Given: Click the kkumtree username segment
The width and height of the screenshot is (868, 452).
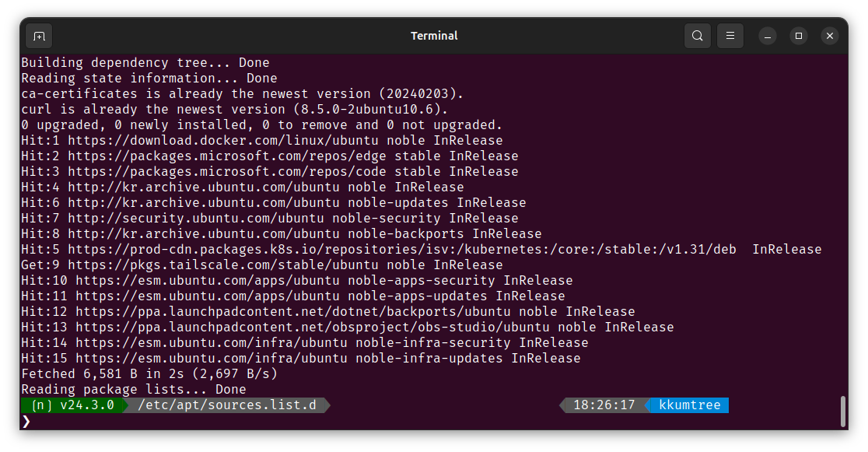Looking at the screenshot, I should pyautogui.click(x=690, y=405).
